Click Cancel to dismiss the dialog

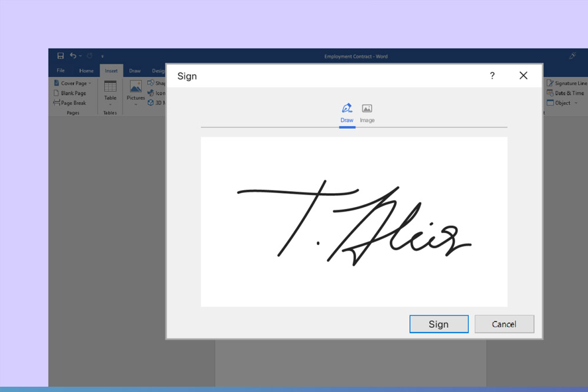click(x=504, y=324)
